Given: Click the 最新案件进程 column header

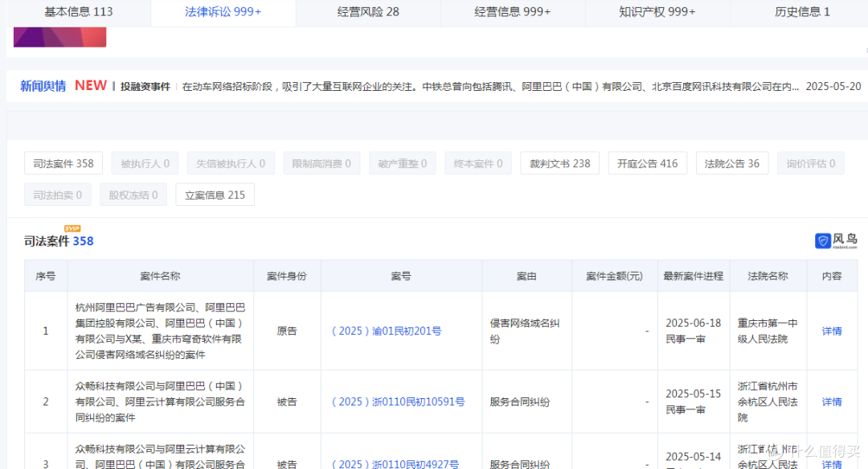Looking at the screenshot, I should coord(693,276).
